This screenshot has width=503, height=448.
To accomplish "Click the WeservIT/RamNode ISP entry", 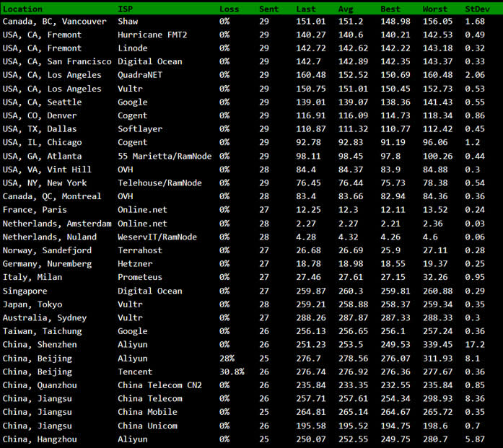I will [157, 237].
